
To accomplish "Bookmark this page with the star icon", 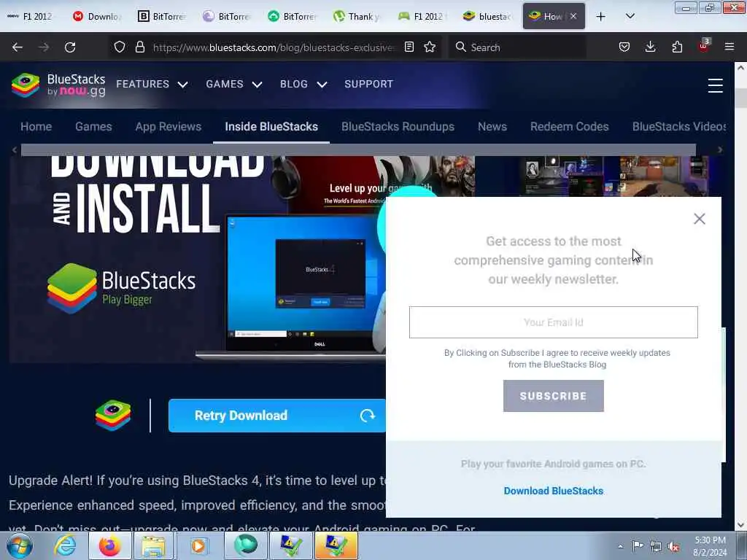I will pyautogui.click(x=430, y=47).
